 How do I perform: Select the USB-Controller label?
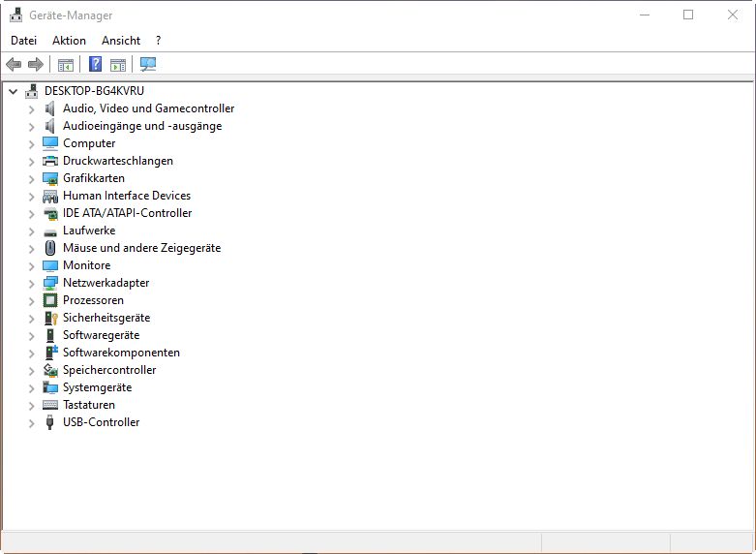(102, 422)
